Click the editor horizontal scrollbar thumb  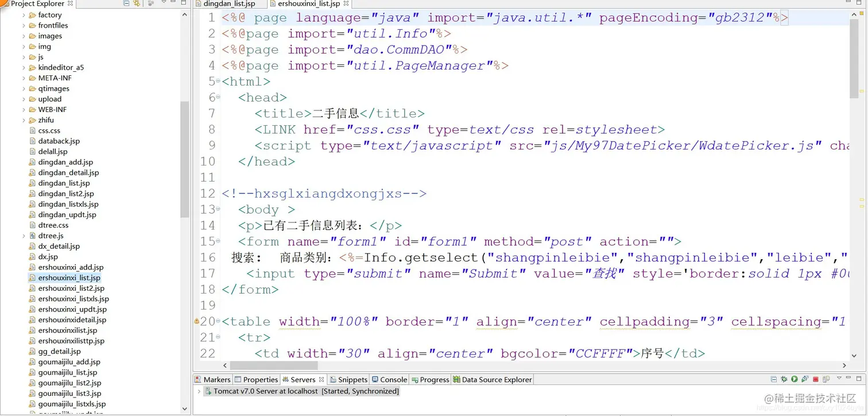click(274, 365)
